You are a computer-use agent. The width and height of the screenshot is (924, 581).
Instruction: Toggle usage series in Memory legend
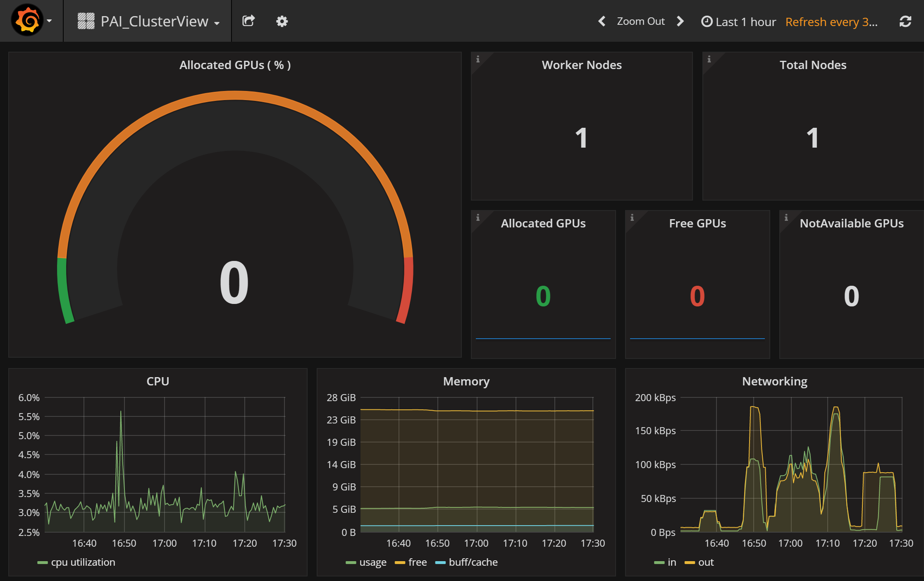pos(373,562)
